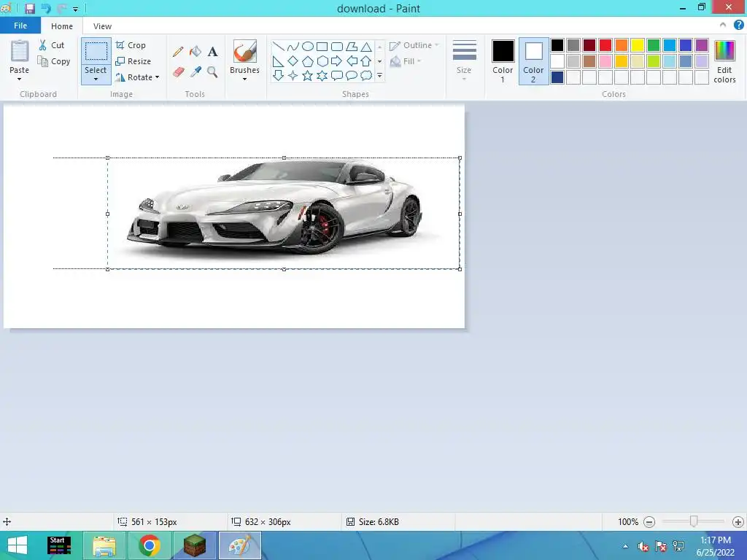
Task: Open Customize Quick Access Toolbar arrow
Action: (x=75, y=9)
